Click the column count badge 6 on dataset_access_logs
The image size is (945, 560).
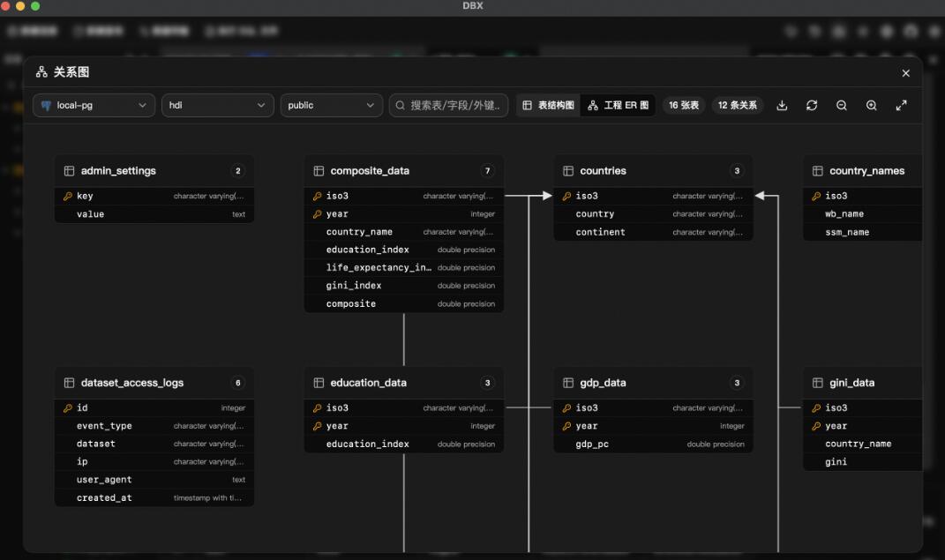(x=238, y=383)
